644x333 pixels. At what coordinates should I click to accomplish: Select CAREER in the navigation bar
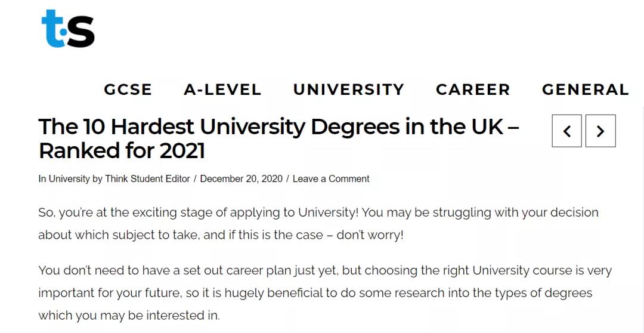pyautogui.click(x=473, y=90)
